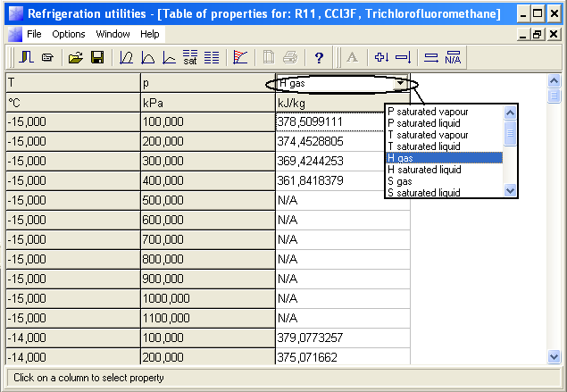The height and width of the screenshot is (392, 567).
Task: Select the cell with value 378,5099111
Action: pos(330,121)
